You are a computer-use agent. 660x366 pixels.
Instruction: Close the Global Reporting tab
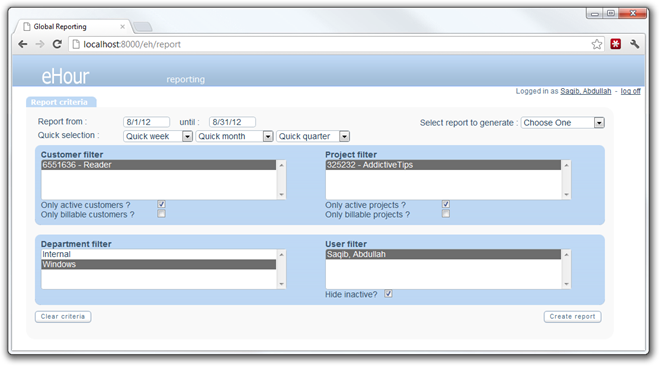[x=122, y=27]
